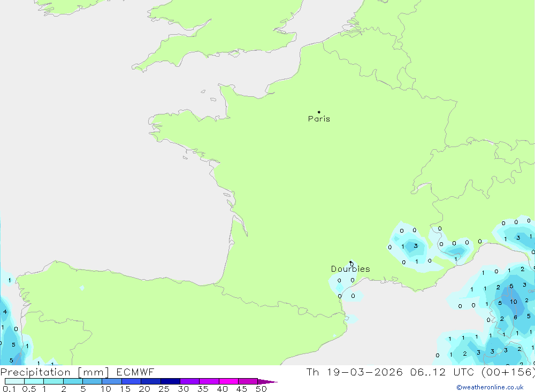This screenshot has width=535, height=392.
Task: Click the legend scale label "30"
Action: (x=183, y=389)
